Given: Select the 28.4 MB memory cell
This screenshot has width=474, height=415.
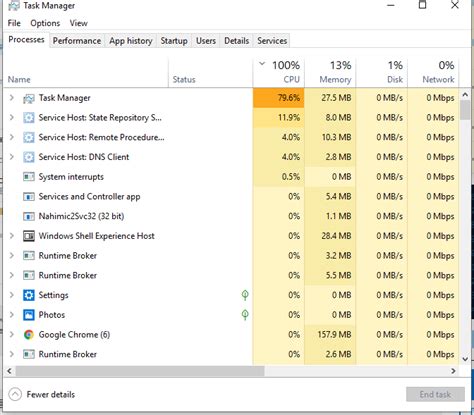Looking at the screenshot, I should point(330,236).
